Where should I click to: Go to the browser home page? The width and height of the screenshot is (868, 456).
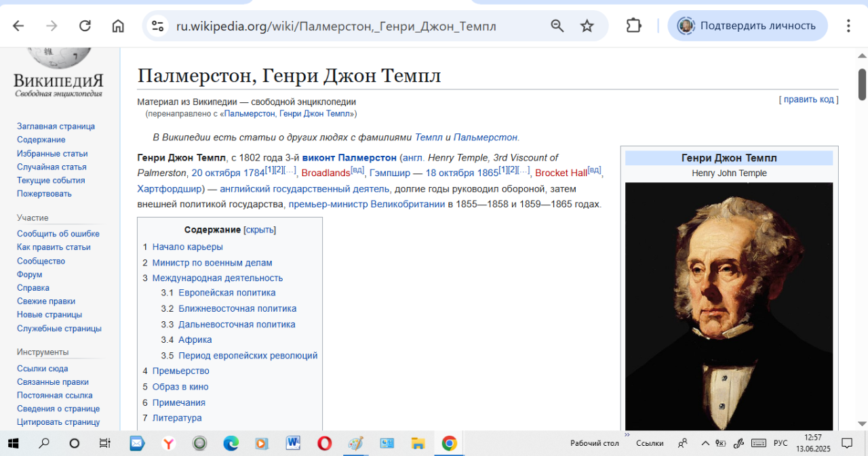point(118,26)
